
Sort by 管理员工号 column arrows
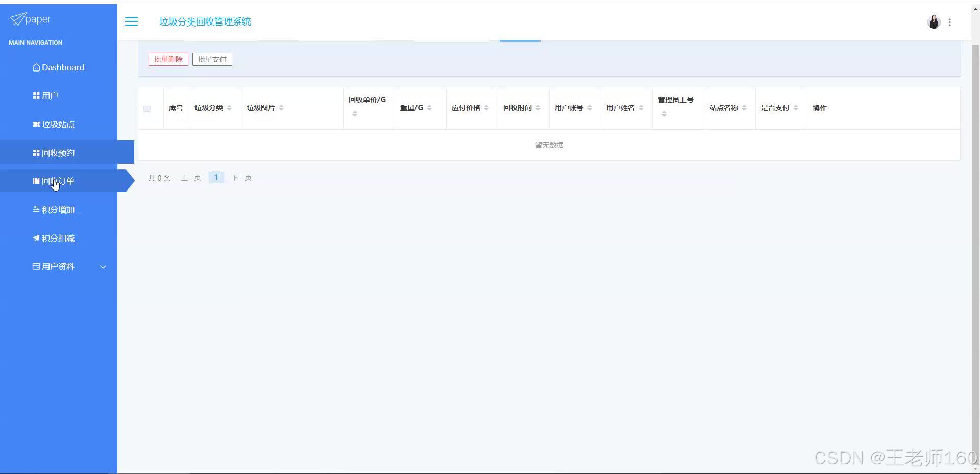click(x=664, y=114)
